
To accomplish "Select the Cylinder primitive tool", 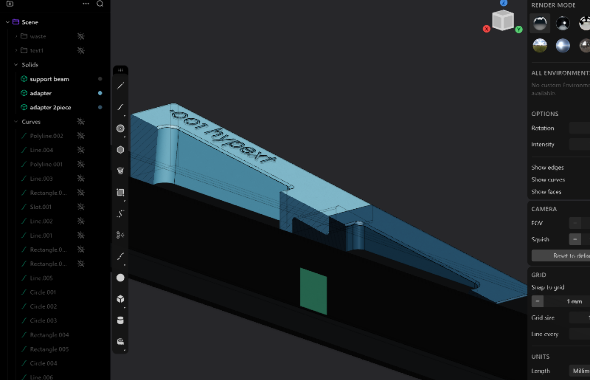I will [120, 320].
